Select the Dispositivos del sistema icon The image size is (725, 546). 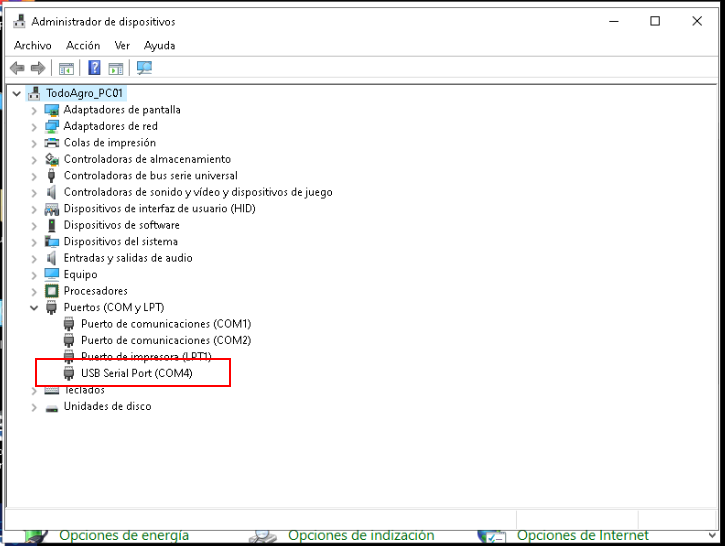click(x=52, y=242)
